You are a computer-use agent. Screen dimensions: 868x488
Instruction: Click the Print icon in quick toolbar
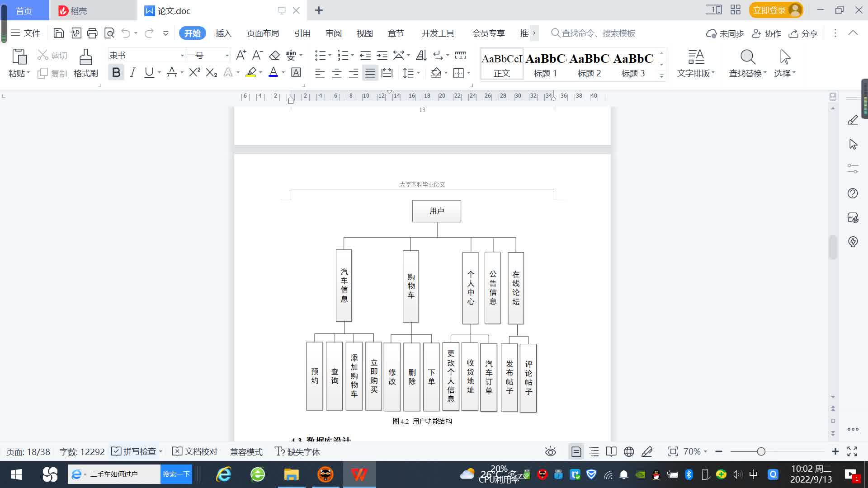[92, 33]
